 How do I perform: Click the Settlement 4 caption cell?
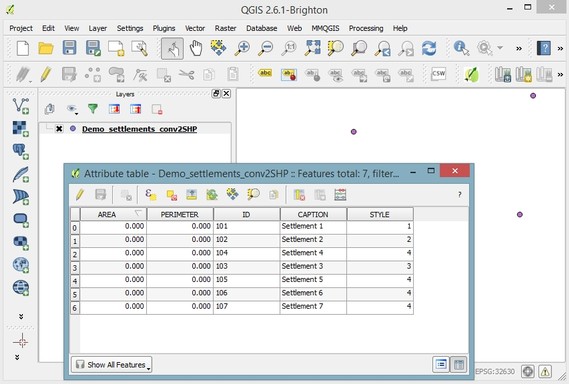[x=313, y=253]
